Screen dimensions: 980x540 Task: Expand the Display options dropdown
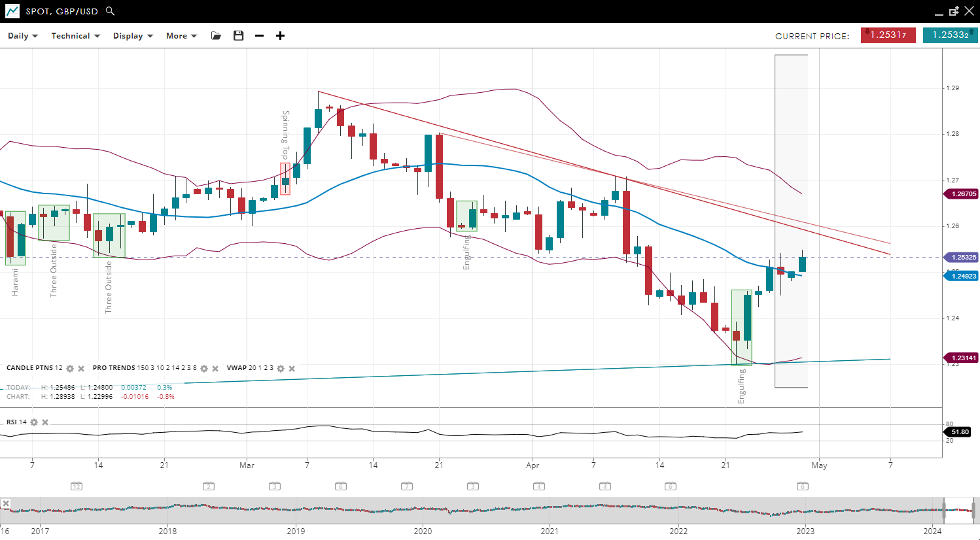click(133, 36)
